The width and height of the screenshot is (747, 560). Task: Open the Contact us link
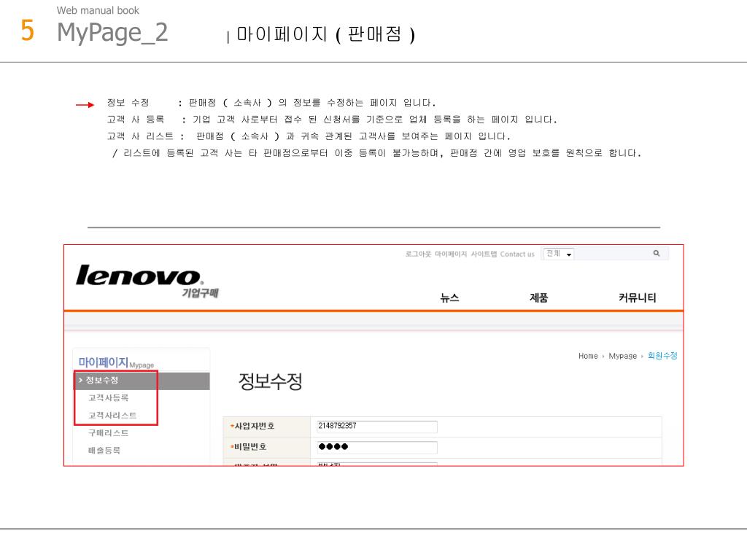pyautogui.click(x=517, y=254)
